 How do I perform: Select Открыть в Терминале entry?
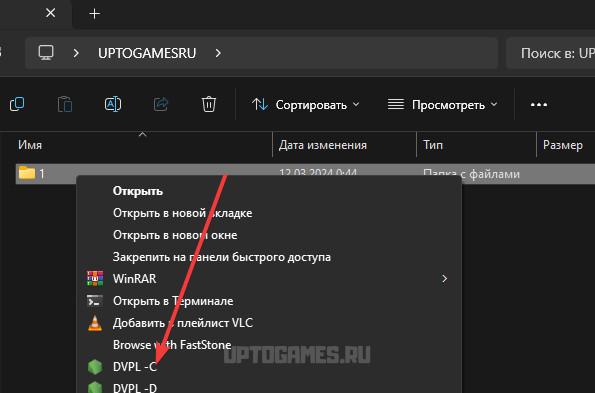pos(173,301)
